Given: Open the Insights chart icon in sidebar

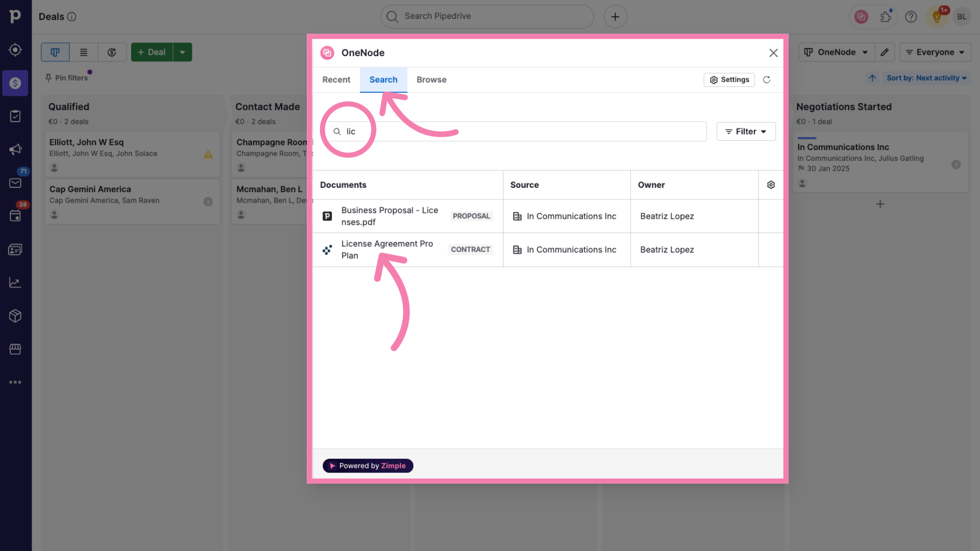Looking at the screenshot, I should click(15, 283).
